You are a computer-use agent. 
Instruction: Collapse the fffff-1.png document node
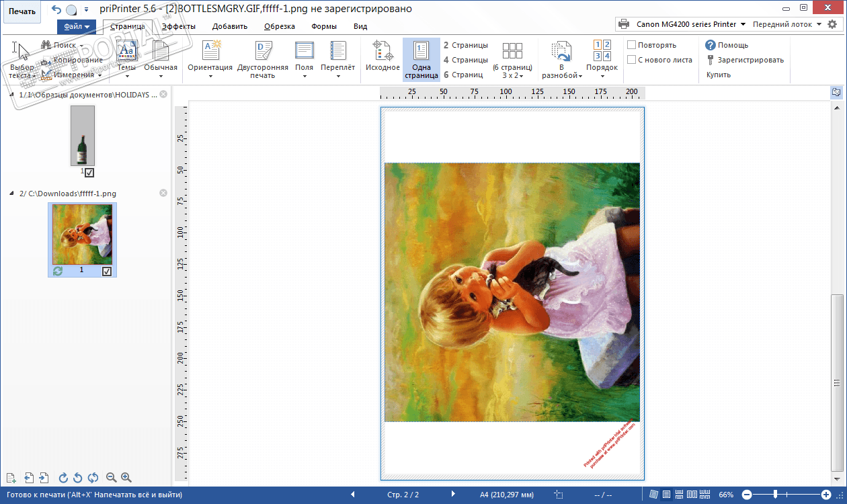[11, 194]
